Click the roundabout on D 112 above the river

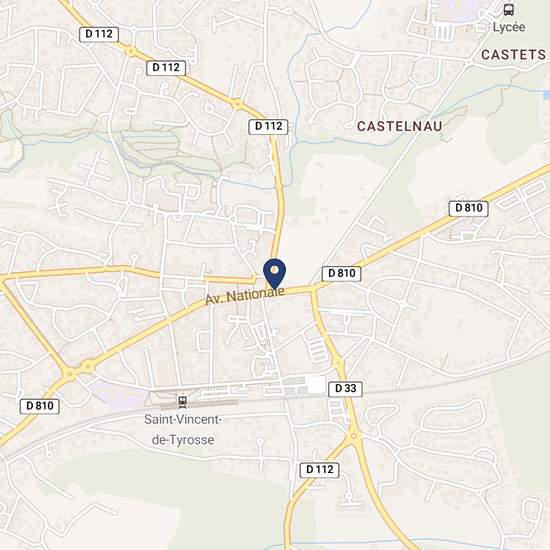[x=237, y=104]
